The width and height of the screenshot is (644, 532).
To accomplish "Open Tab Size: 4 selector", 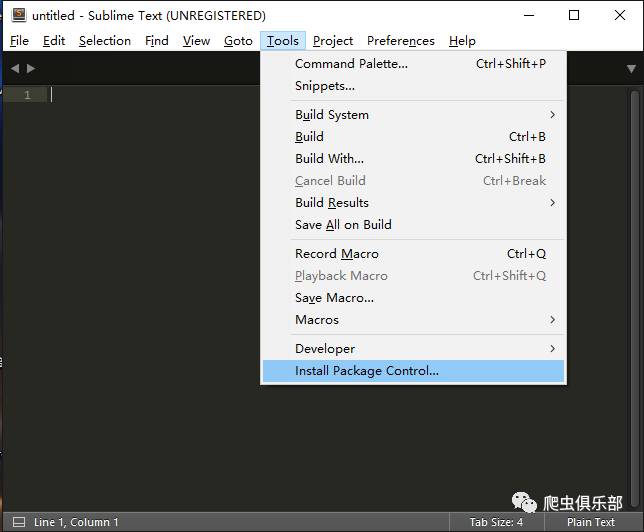I will pyautogui.click(x=496, y=522).
